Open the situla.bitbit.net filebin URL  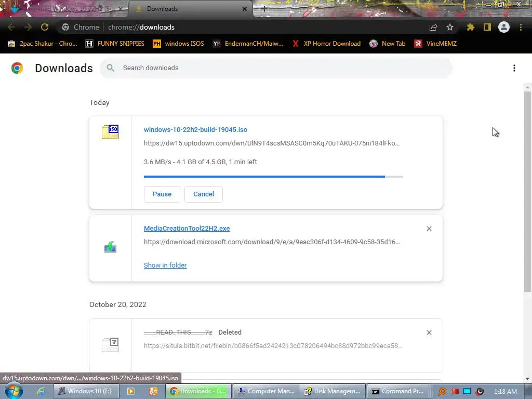click(273, 345)
